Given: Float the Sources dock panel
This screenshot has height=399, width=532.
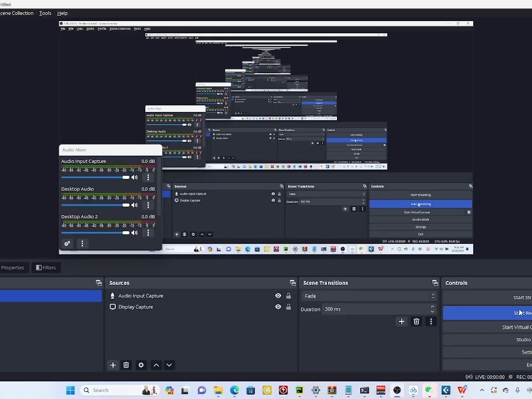Looking at the screenshot, I should tap(293, 283).
